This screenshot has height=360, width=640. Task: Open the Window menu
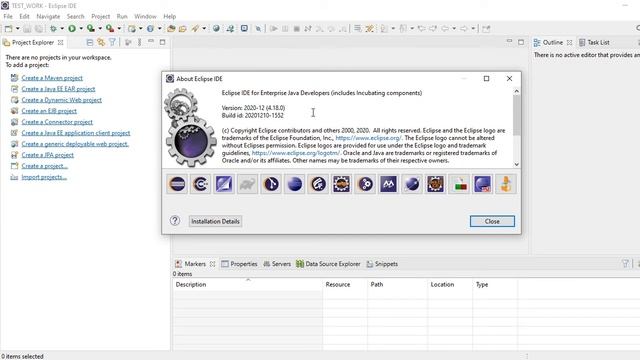(145, 16)
